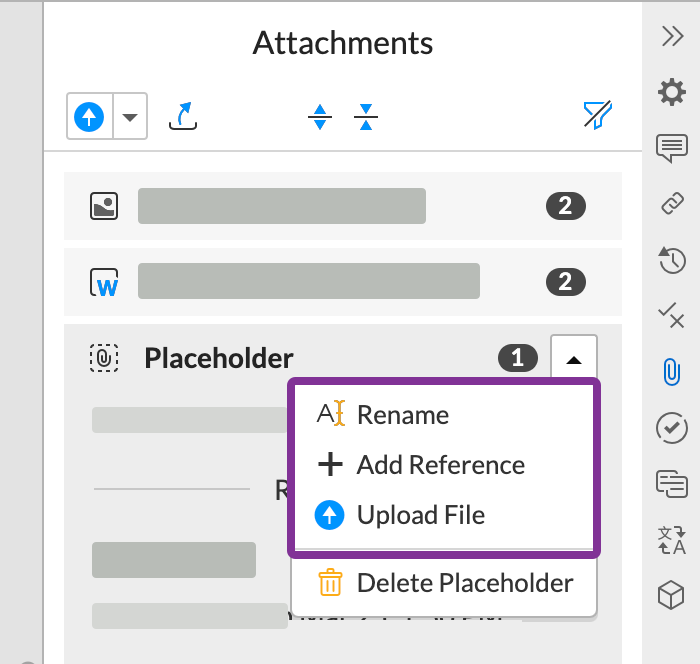The width and height of the screenshot is (700, 664).
Task: Open the links panel icon
Action: click(672, 204)
